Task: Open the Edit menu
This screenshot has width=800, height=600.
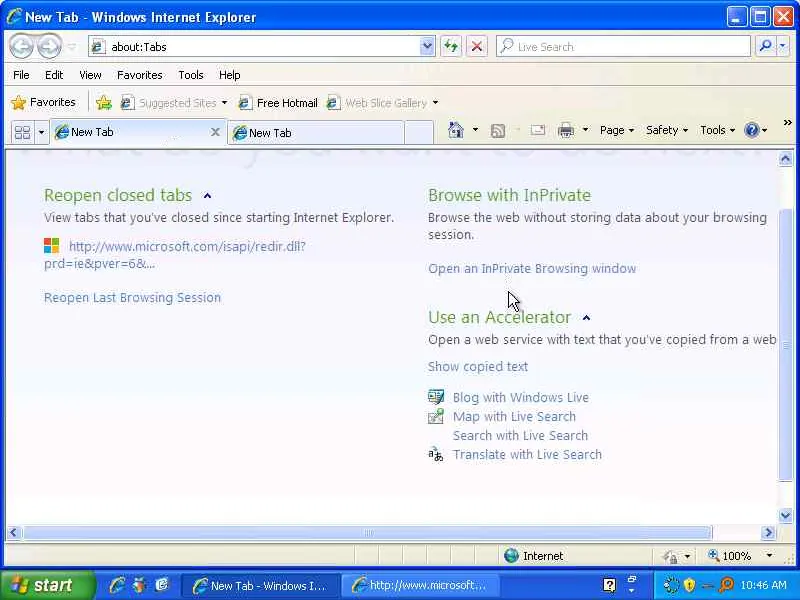Action: [54, 75]
